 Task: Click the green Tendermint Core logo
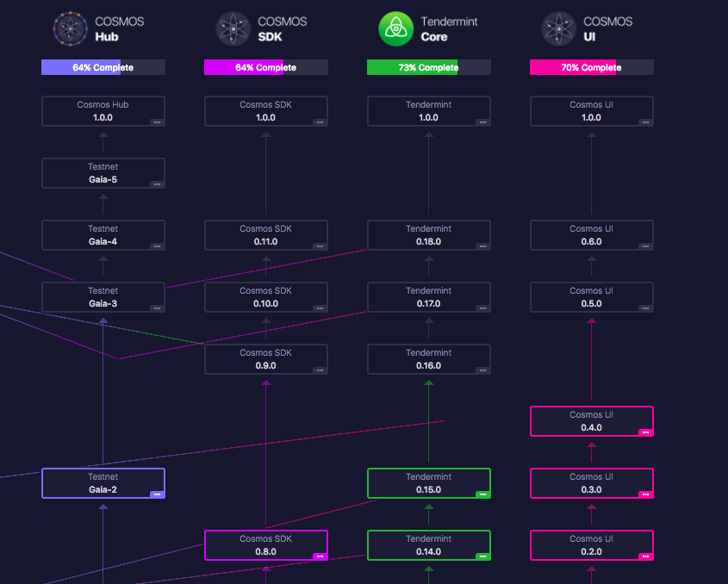point(396,28)
